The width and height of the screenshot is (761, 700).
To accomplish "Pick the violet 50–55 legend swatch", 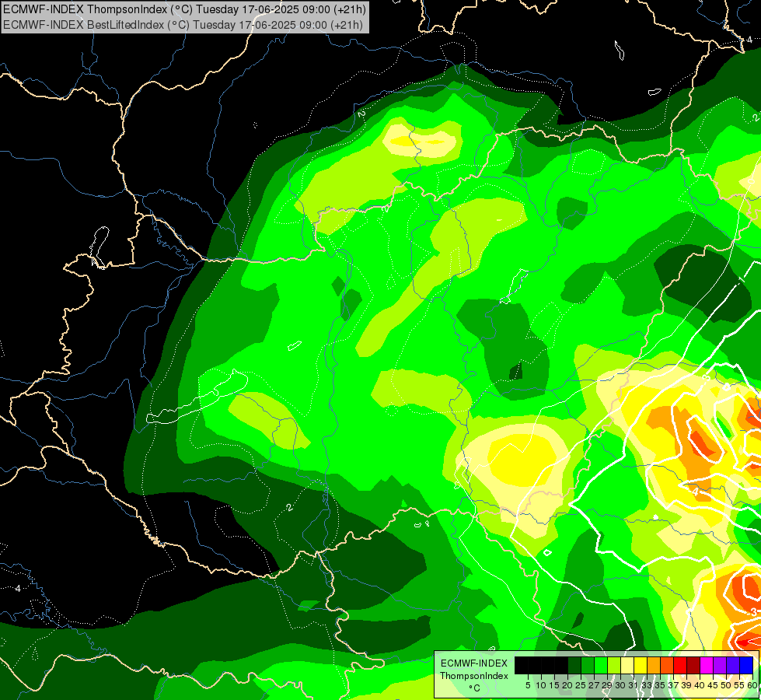I will [733, 666].
